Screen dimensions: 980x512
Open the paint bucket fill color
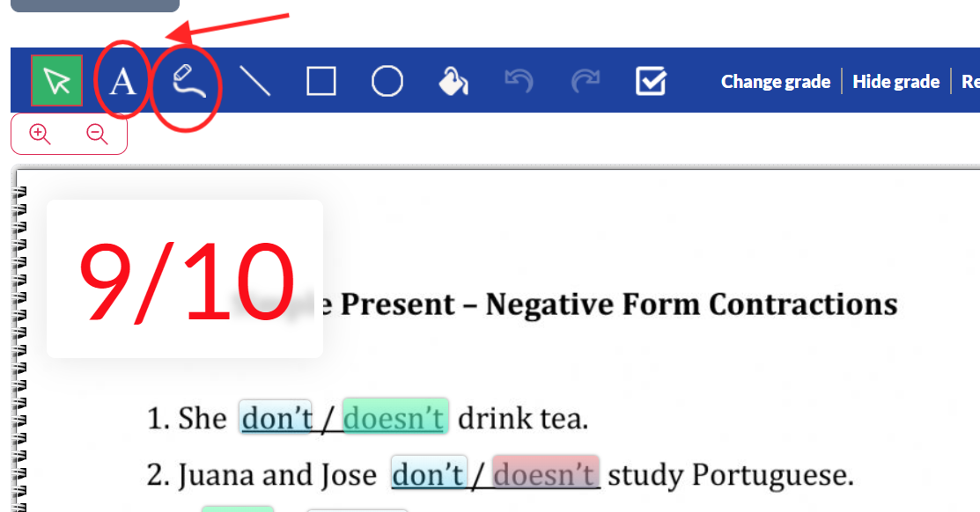click(453, 81)
